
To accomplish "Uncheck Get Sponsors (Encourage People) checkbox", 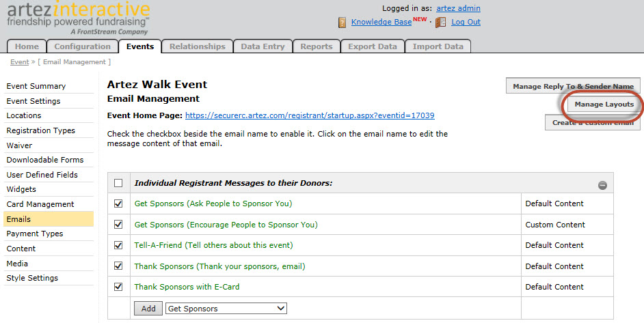I will point(118,225).
